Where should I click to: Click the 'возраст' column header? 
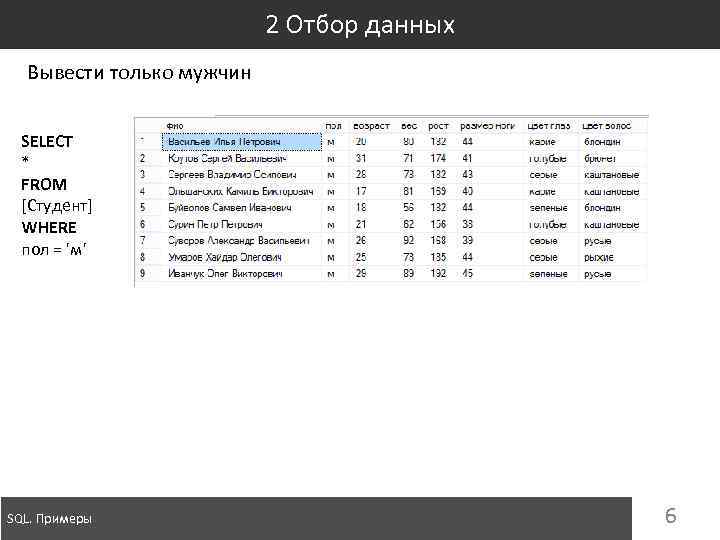pos(371,126)
